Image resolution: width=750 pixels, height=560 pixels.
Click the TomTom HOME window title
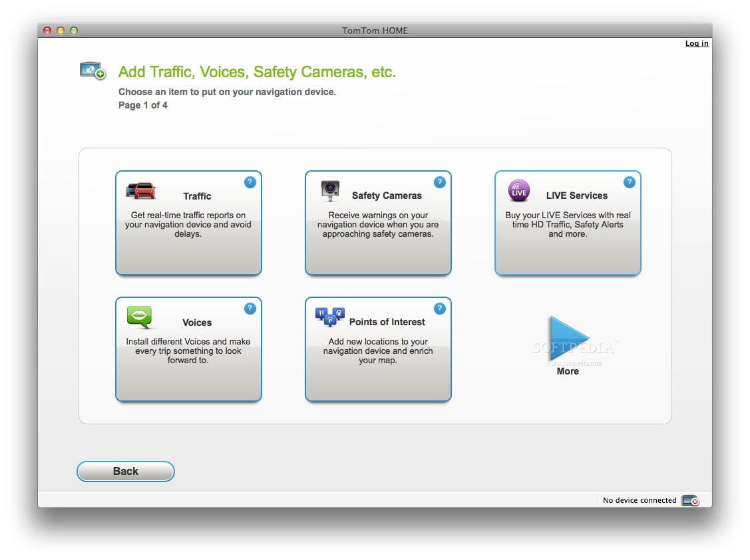375,31
